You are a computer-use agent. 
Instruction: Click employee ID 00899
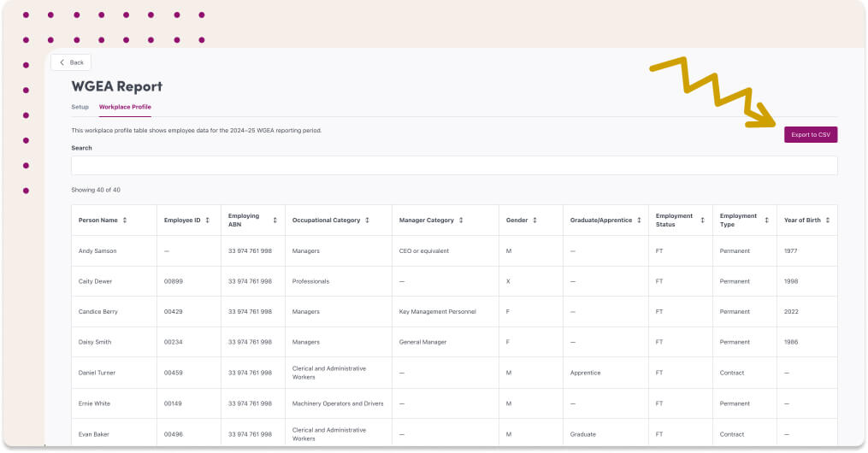[174, 281]
